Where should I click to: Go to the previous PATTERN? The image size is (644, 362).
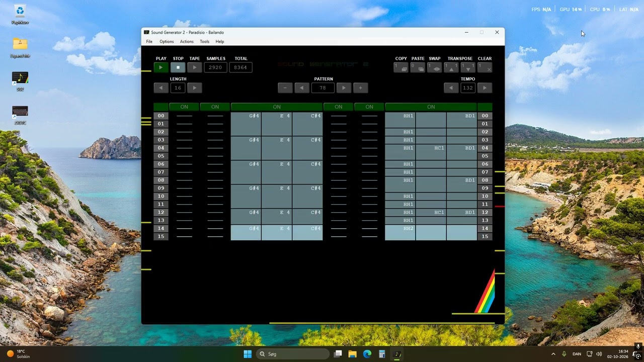pyautogui.click(x=302, y=88)
